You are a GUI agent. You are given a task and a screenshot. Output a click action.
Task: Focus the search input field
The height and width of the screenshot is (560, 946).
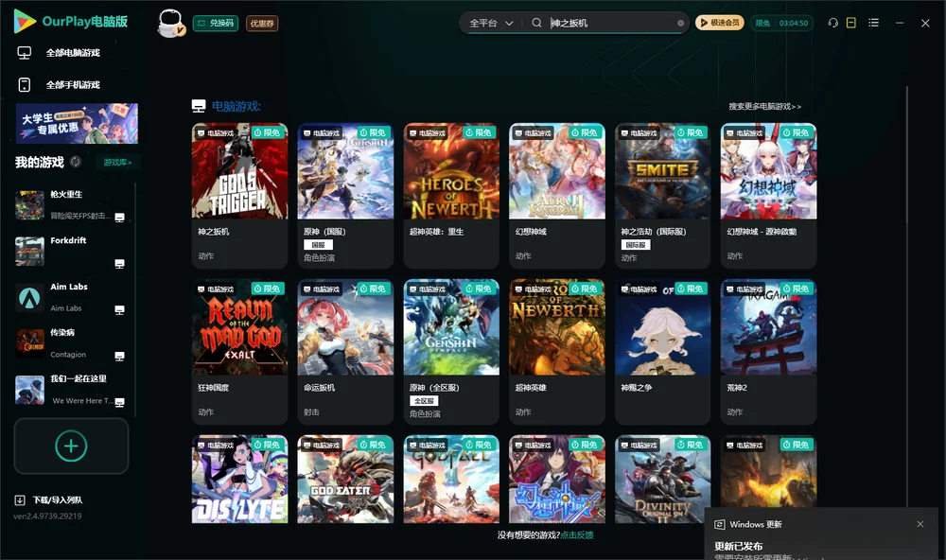(610, 23)
